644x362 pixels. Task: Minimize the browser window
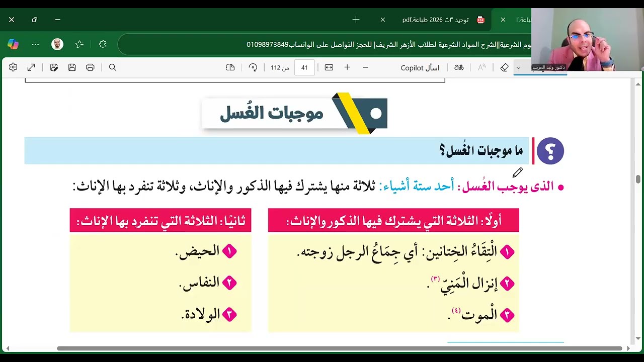pos(58,20)
